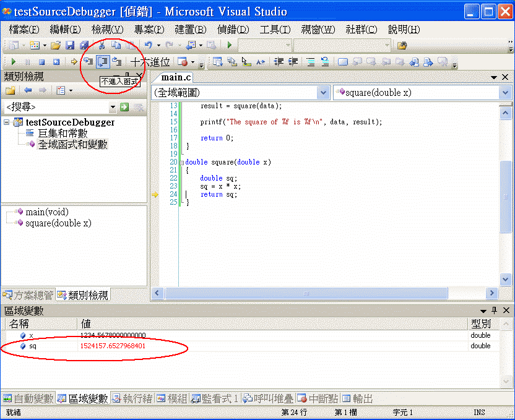The image size is (515, 420).
Task: Switch to the 自動變數 tab
Action: pyautogui.click(x=28, y=399)
